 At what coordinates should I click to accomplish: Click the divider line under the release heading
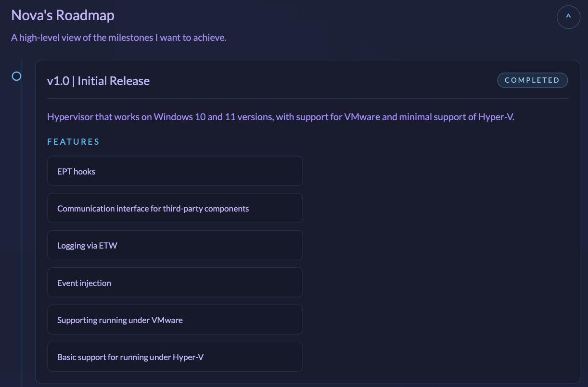[307, 99]
